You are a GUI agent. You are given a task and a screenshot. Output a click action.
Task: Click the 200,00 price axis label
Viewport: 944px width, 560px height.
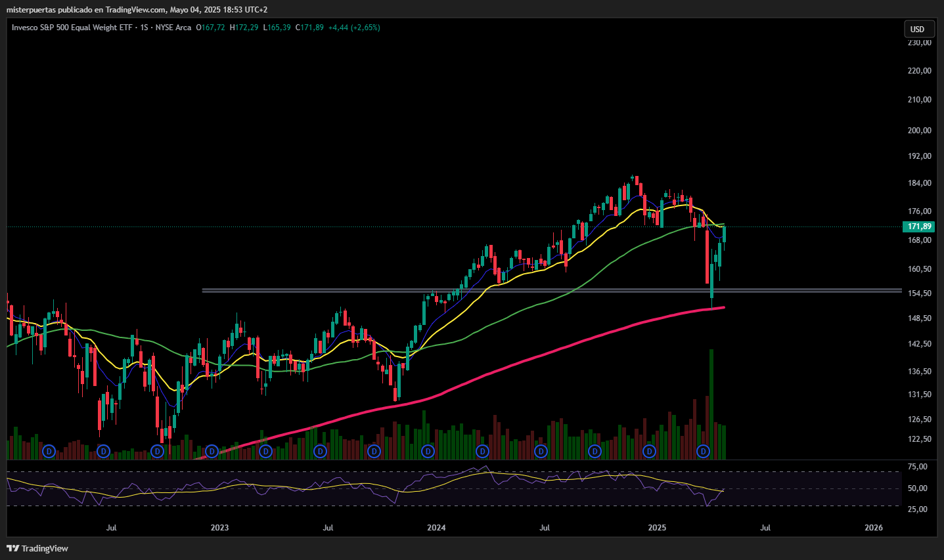[919, 131]
